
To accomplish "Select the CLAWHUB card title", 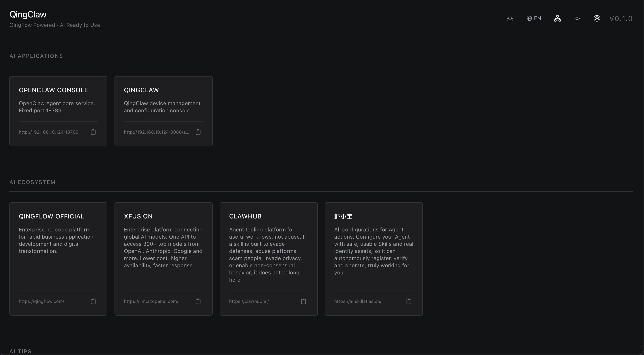I will tap(245, 216).
